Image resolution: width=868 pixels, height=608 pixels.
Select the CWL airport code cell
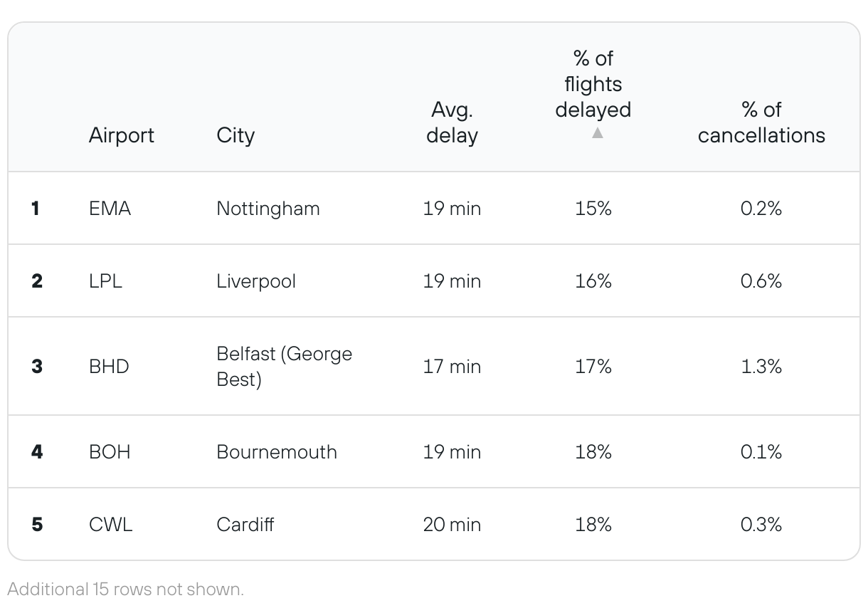point(111,525)
